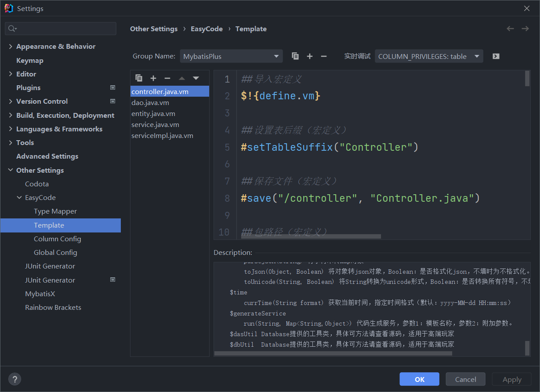Click EasyCode breadcrumb
Image resolution: width=540 pixels, height=392 pixels.
point(207,29)
